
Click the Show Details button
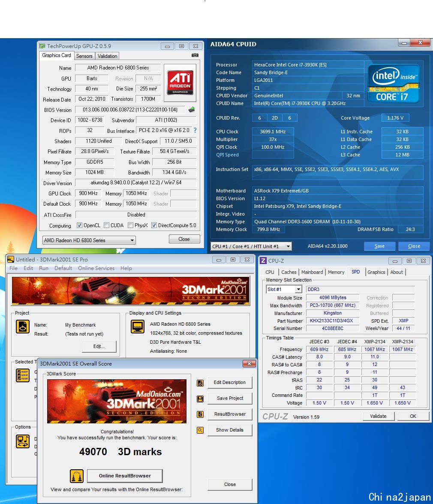pyautogui.click(x=229, y=430)
